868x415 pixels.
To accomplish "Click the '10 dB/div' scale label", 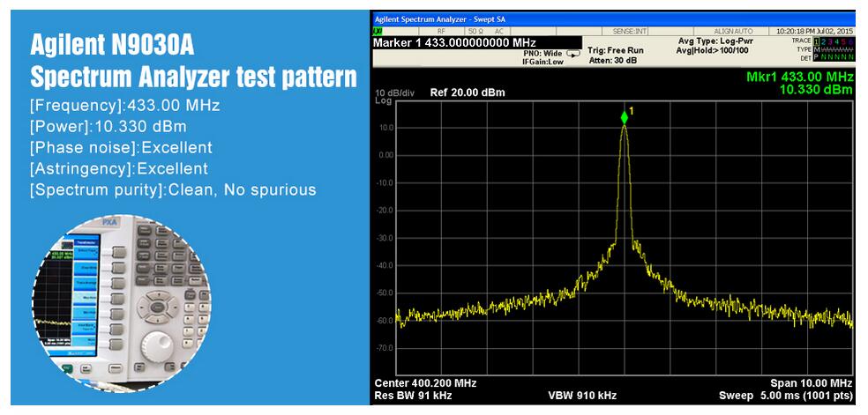I will pyautogui.click(x=394, y=93).
